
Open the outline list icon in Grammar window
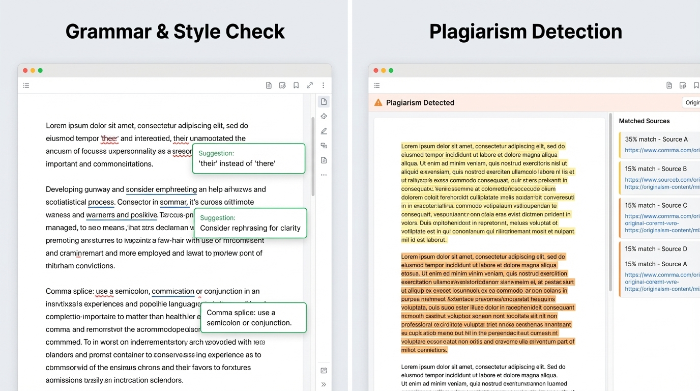tap(26, 85)
